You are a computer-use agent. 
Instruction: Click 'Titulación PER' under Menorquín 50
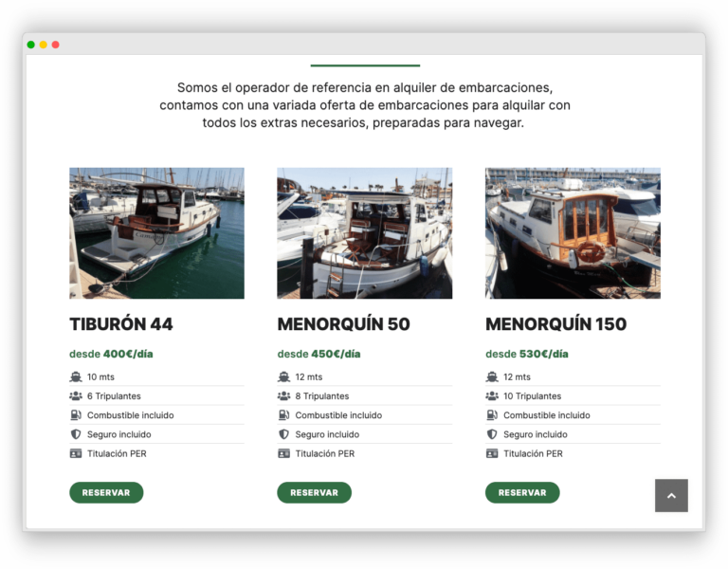click(325, 453)
